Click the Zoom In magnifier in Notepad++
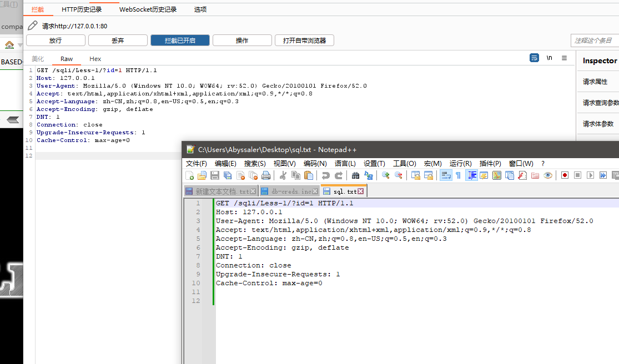 [385, 175]
